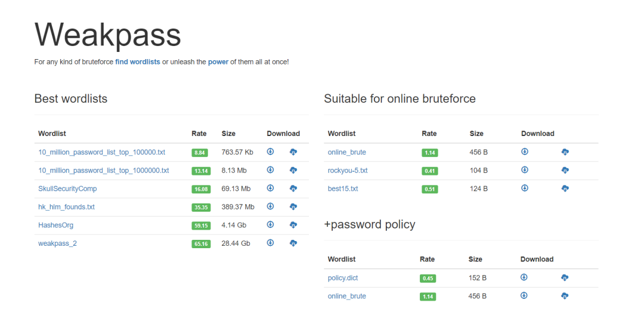
Task: Click the cloud download icon for best15.txt
Action: 565,189
